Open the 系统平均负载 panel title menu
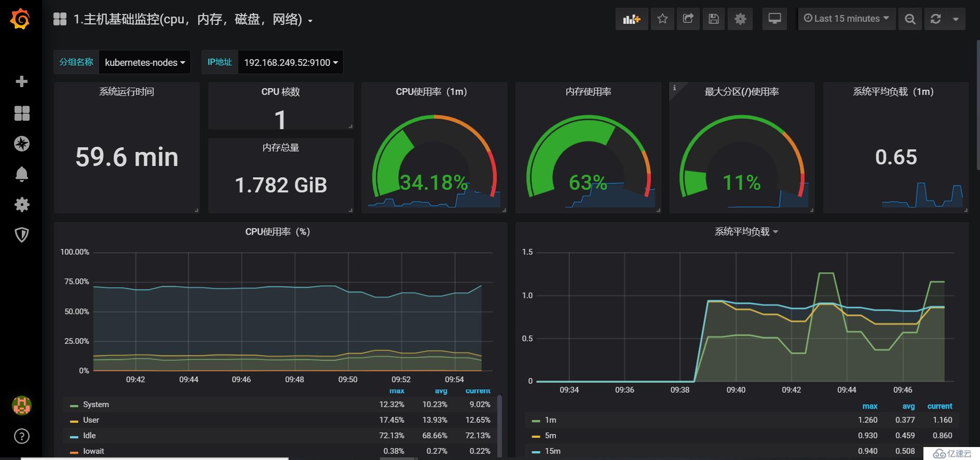Screen dimensions: 980x460 746,232
